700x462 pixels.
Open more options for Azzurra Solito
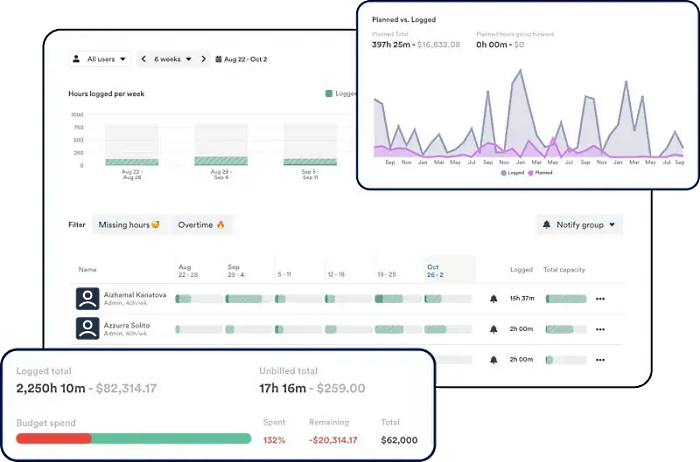coord(600,329)
